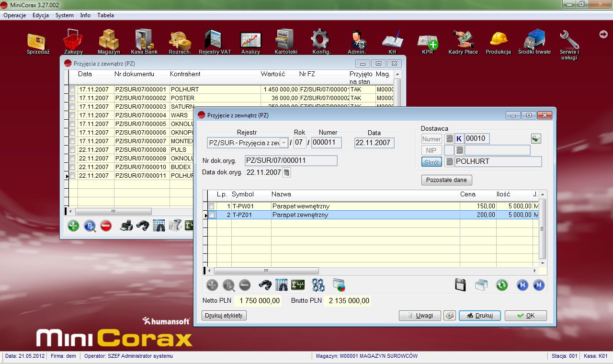Click the pie chart window icon

pos(339,285)
